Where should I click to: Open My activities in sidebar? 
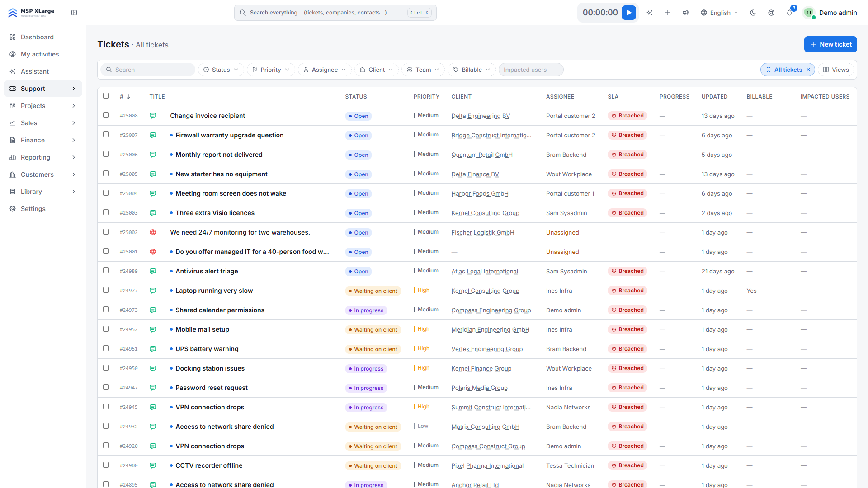[43, 54]
